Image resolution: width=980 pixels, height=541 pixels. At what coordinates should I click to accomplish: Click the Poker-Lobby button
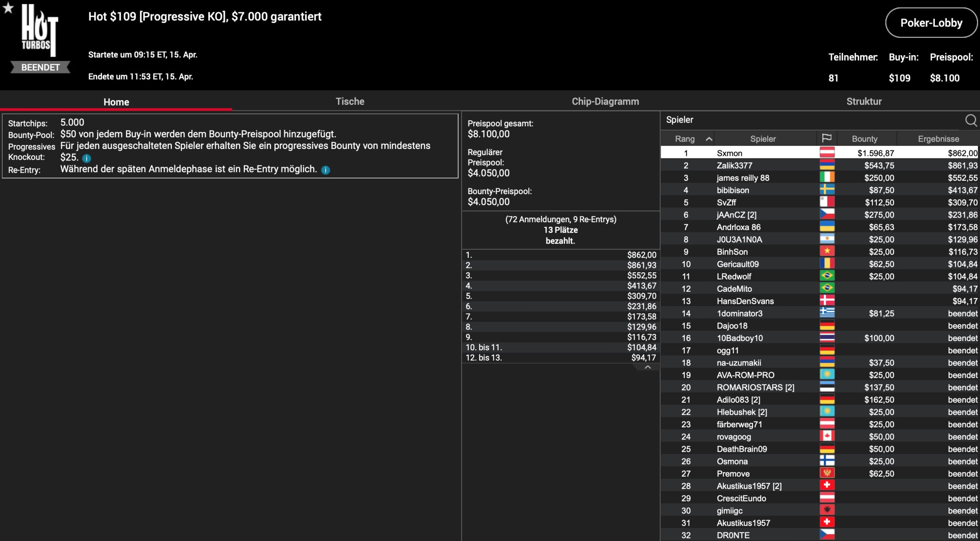(931, 23)
